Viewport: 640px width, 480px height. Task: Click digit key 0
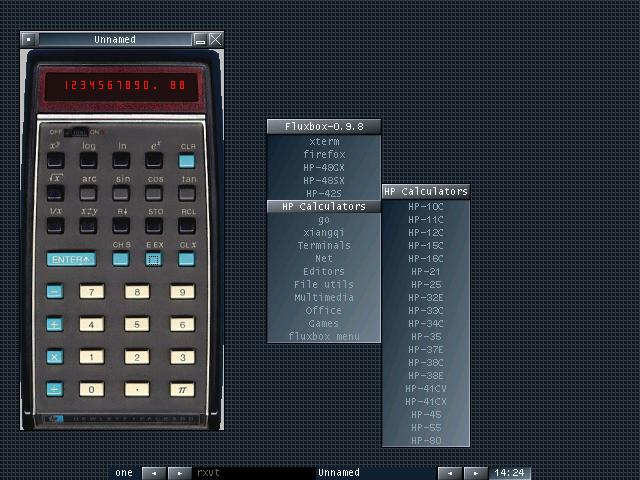coord(92,389)
